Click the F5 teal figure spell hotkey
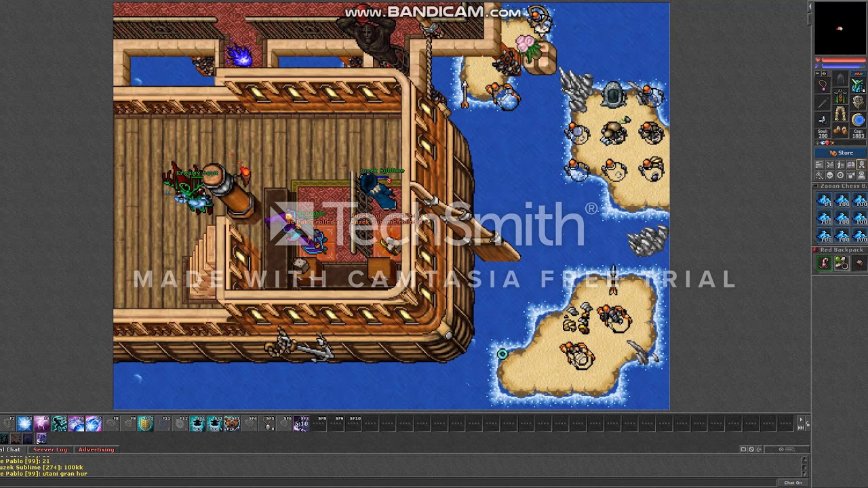The image size is (868, 488). pos(59,424)
